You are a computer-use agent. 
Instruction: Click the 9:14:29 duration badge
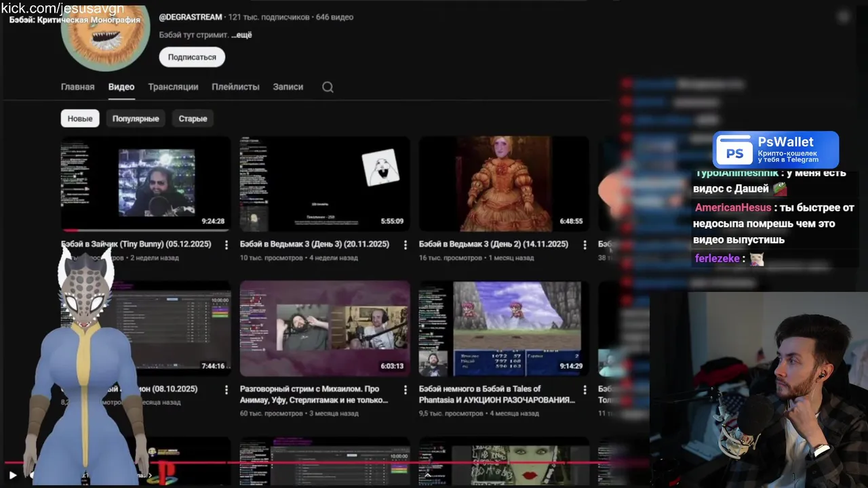pos(571,367)
